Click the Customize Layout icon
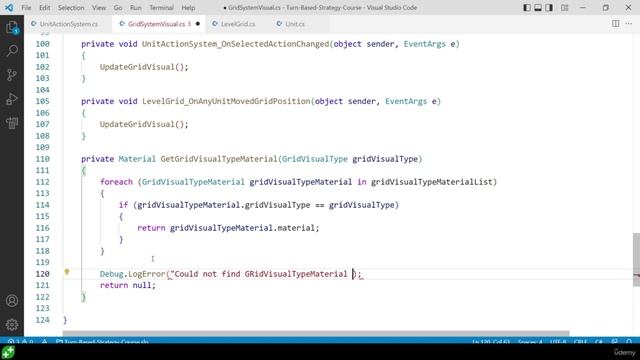Viewport: 640px width, 360px height. (564, 7)
